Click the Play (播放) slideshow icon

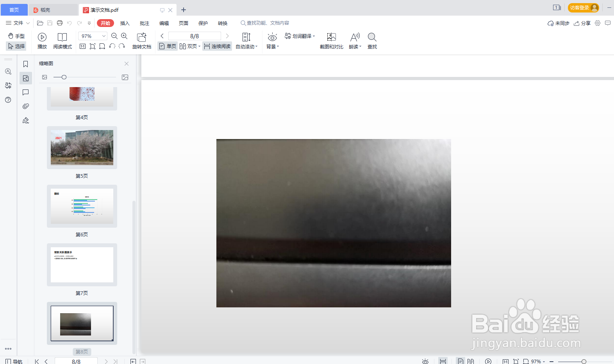coord(42,37)
